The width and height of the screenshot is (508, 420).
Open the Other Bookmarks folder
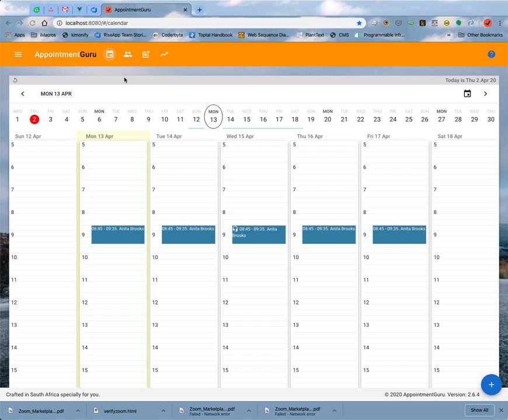(x=481, y=35)
